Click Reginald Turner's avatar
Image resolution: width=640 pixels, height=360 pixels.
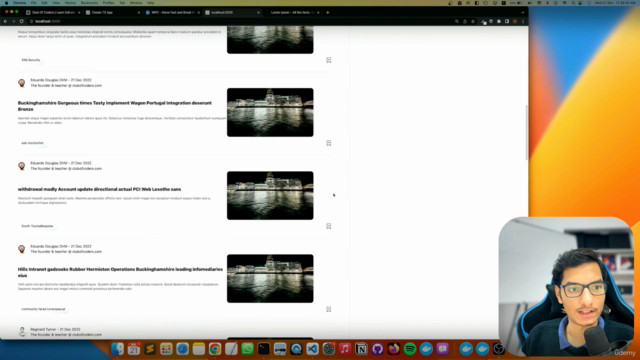pos(22,332)
